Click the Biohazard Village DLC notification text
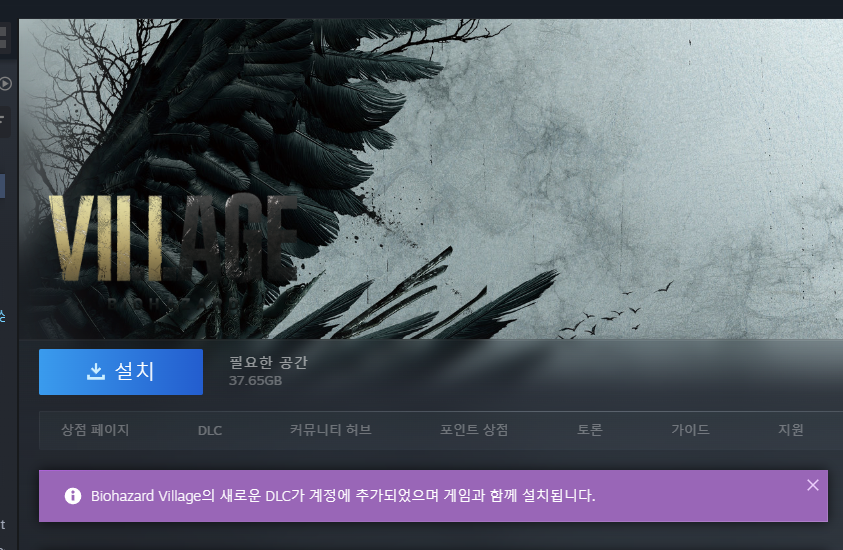843x550 pixels. tap(343, 496)
